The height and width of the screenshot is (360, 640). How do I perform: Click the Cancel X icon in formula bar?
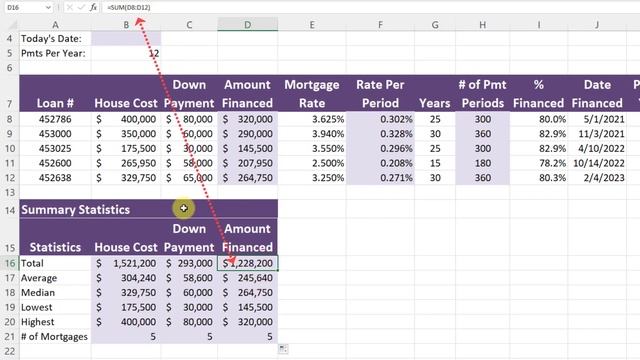pyautogui.click(x=69, y=7)
